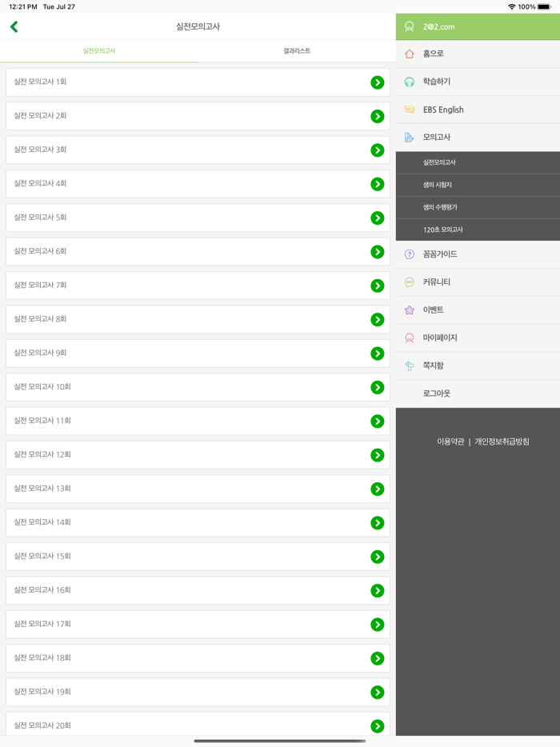Open 실전 모의고사 8회 via green arrow
Screen dimensions: 560x747
click(378, 320)
